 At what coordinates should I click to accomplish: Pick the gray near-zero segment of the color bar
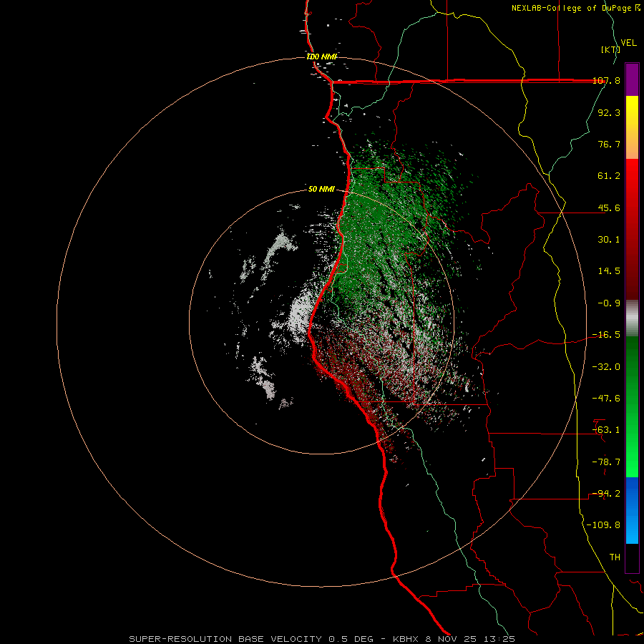pos(632,318)
